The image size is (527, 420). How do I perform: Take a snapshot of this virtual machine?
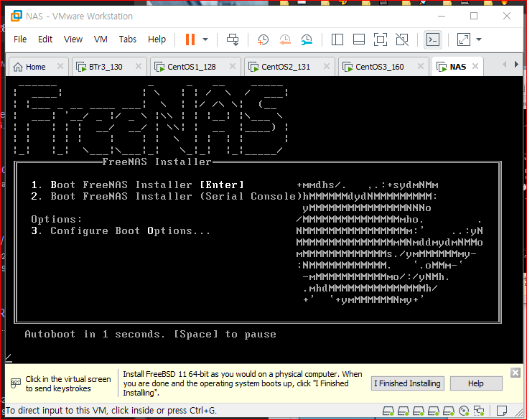tap(263, 39)
